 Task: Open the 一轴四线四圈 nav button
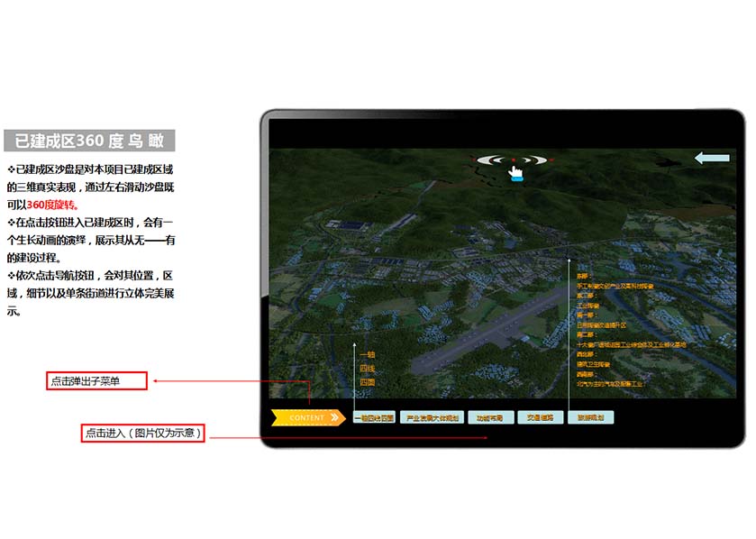[x=374, y=418]
